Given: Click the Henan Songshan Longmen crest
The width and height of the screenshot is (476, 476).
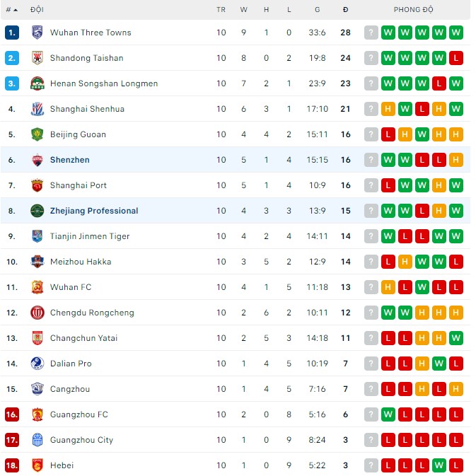Looking at the screenshot, I should click(37, 83).
